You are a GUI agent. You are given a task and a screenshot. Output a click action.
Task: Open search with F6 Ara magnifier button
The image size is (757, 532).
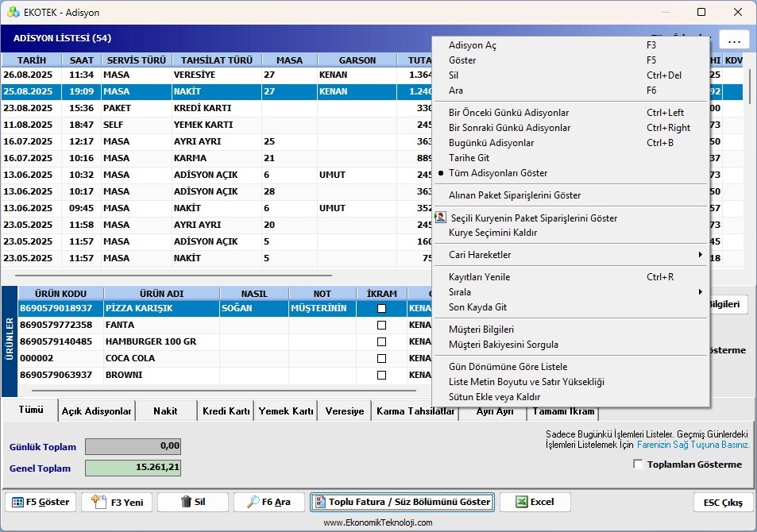coord(269,502)
